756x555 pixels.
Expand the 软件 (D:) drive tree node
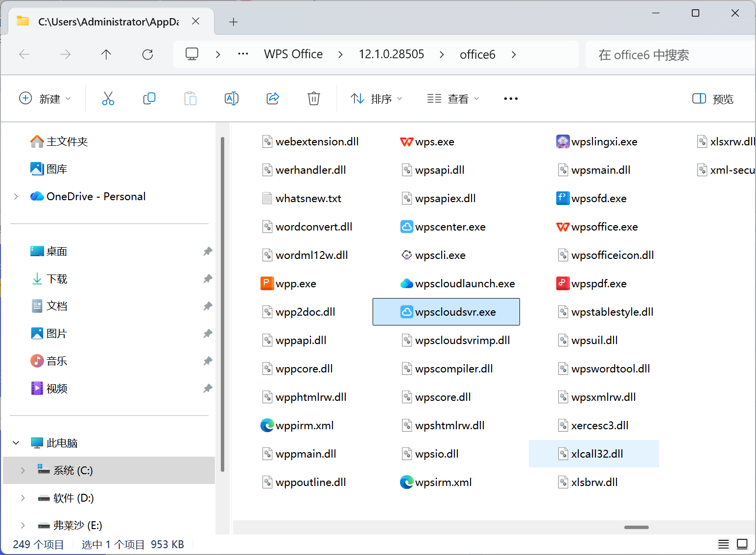click(23, 498)
